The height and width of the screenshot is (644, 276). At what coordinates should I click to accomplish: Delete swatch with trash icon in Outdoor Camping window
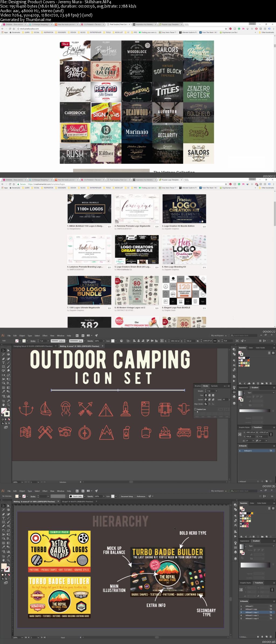pos(270,383)
